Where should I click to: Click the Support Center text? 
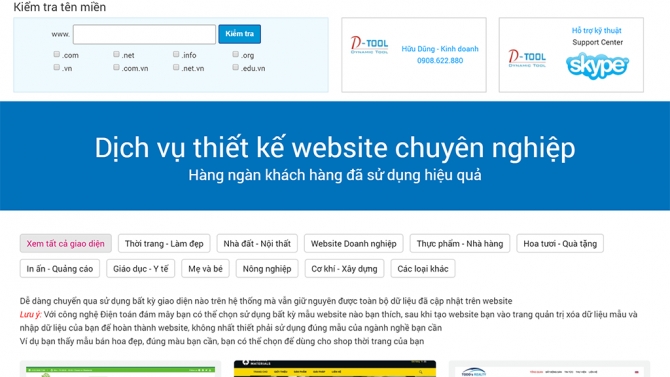point(597,42)
